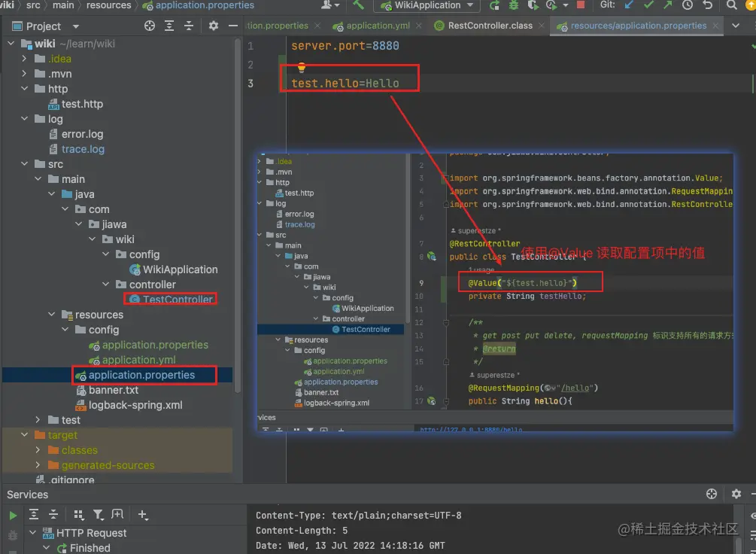Click the Services panel crosshair icon
Screen dimensions: 756x554
[x=712, y=494]
